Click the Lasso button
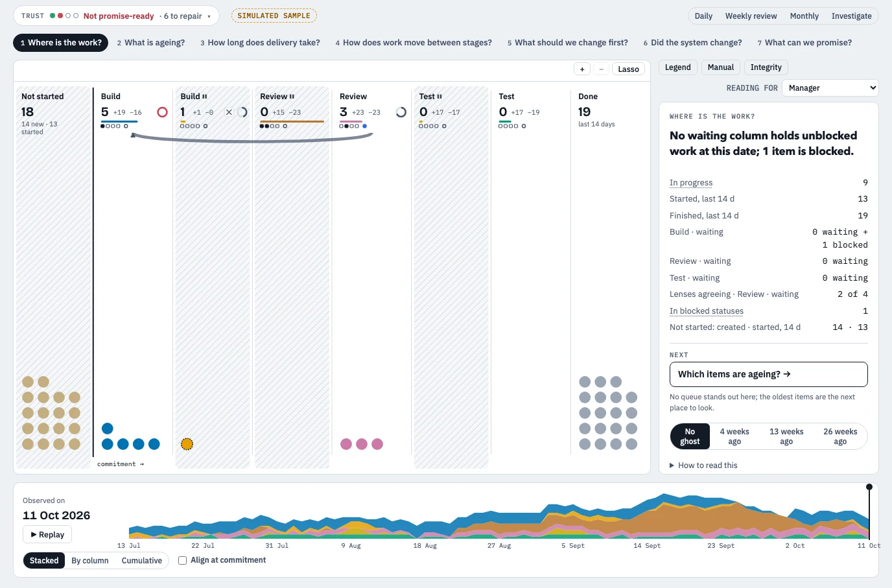Image resolution: width=892 pixels, height=588 pixels. (x=628, y=69)
